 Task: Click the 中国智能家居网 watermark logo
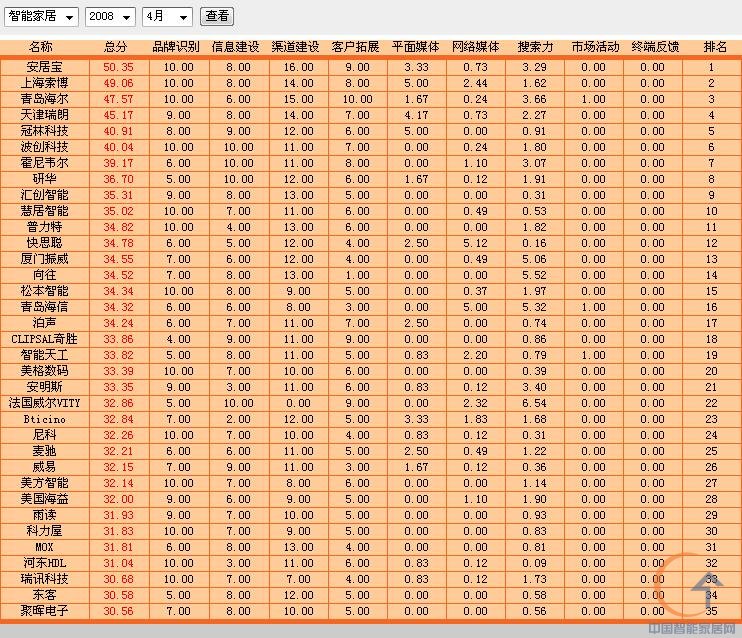(x=692, y=629)
